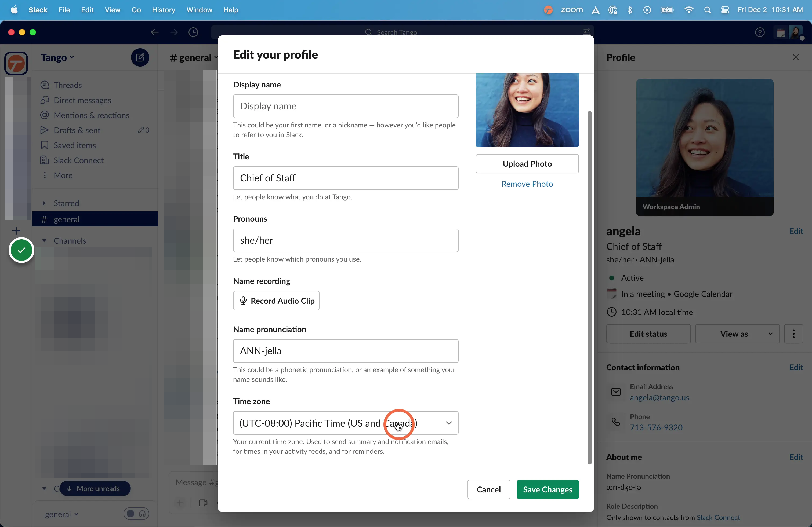This screenshot has height=527, width=812.
Task: Open the general huddle channel dropdown
Action: (x=61, y=514)
